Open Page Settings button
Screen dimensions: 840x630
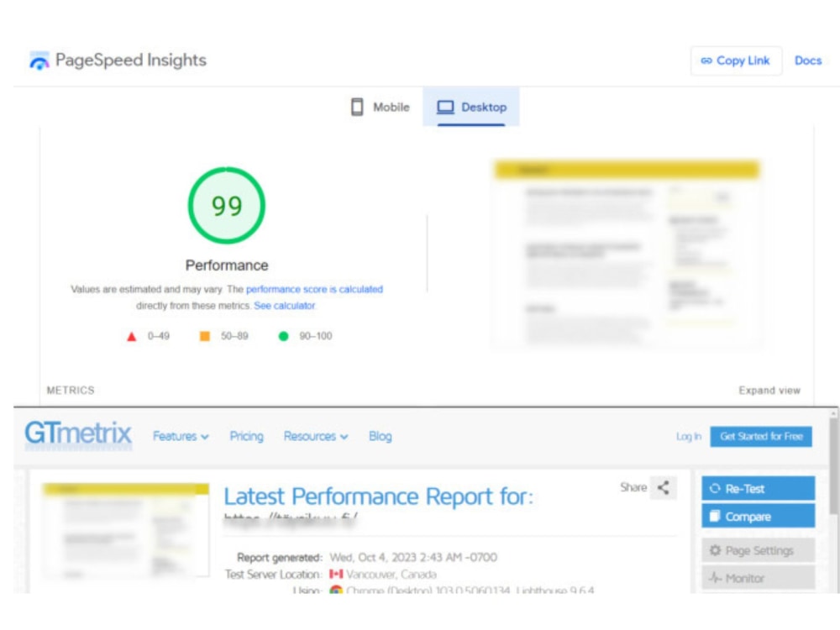click(x=758, y=550)
